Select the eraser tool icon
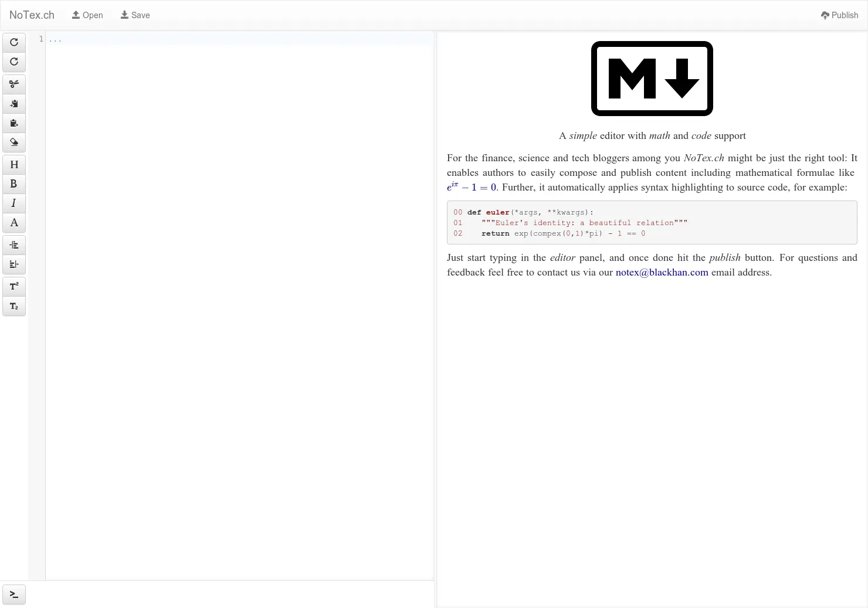 14,142
